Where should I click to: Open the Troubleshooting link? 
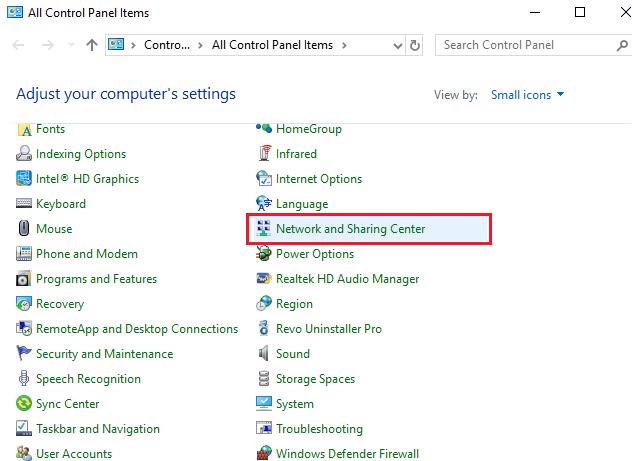pos(319,429)
